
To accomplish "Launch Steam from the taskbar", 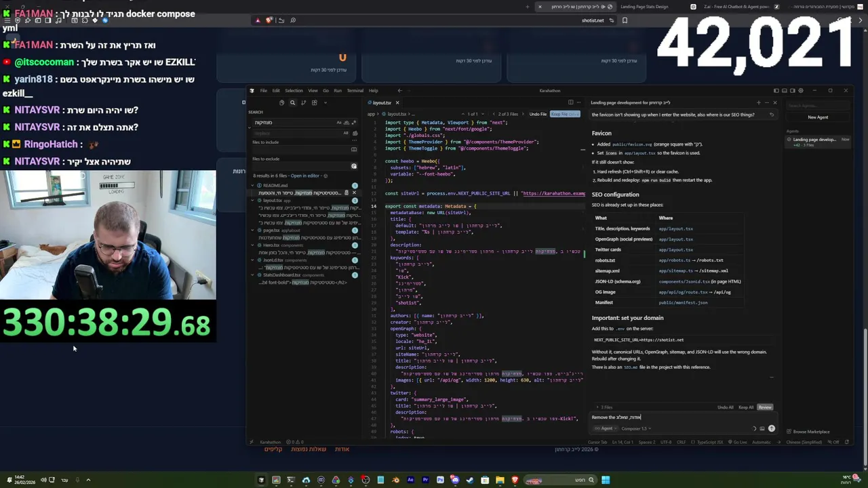I will coord(470,480).
